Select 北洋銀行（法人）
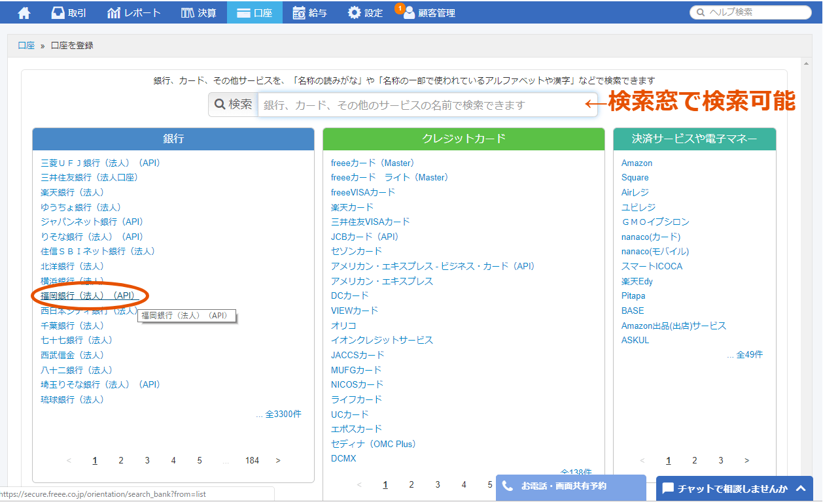Image resolution: width=823 pixels, height=504 pixels. (x=72, y=266)
